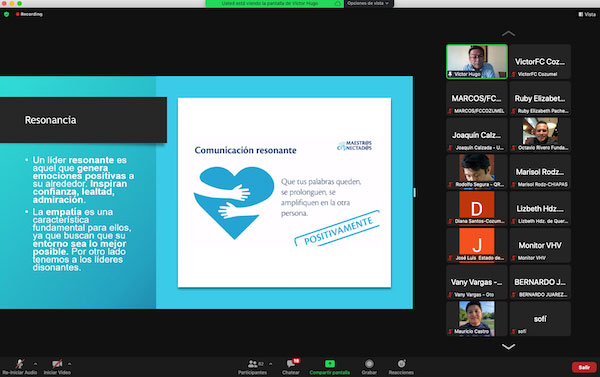This screenshot has width=600, height=377.
Task: Open the Chatear chat bubble icon
Action: click(x=291, y=364)
